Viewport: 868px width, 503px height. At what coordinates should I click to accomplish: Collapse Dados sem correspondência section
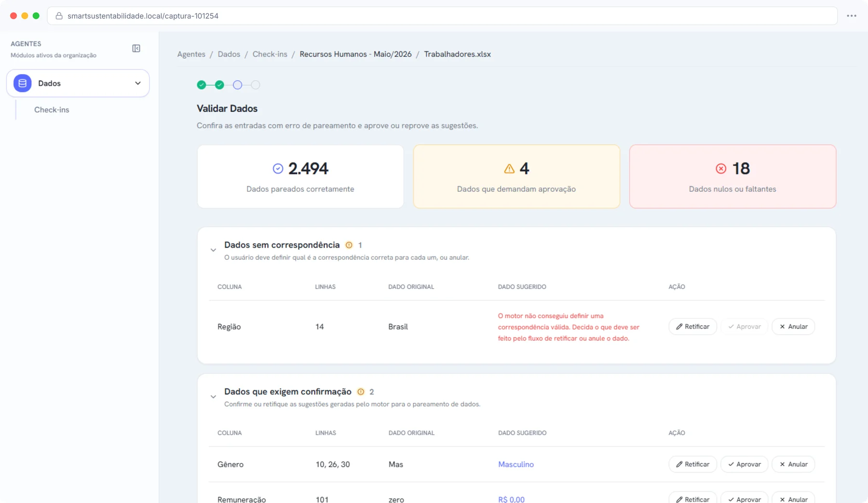point(213,250)
